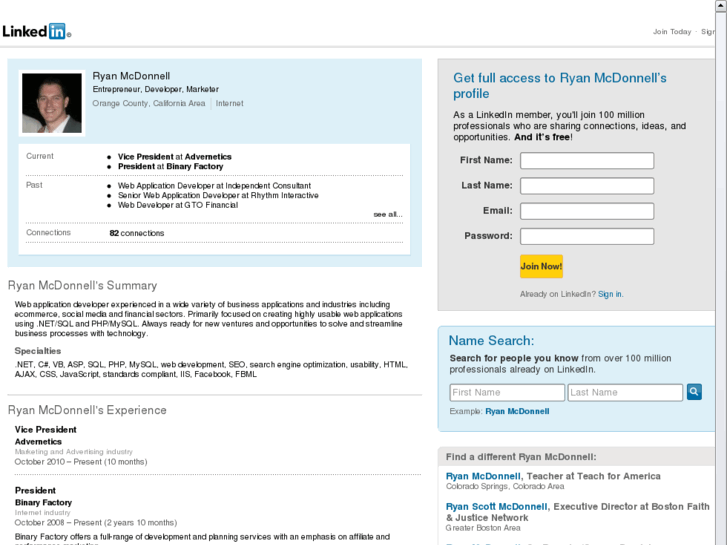The width and height of the screenshot is (727, 545).
Task: Click the First Name search box
Action: (507, 392)
